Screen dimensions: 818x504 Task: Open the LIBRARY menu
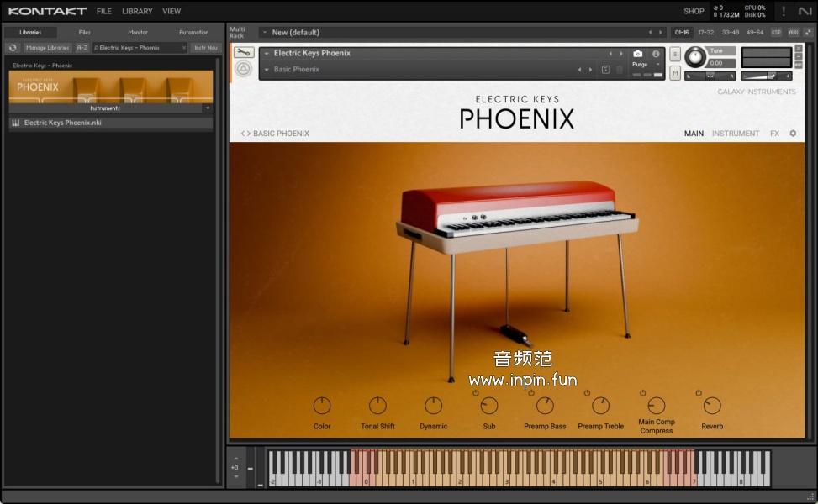[137, 11]
